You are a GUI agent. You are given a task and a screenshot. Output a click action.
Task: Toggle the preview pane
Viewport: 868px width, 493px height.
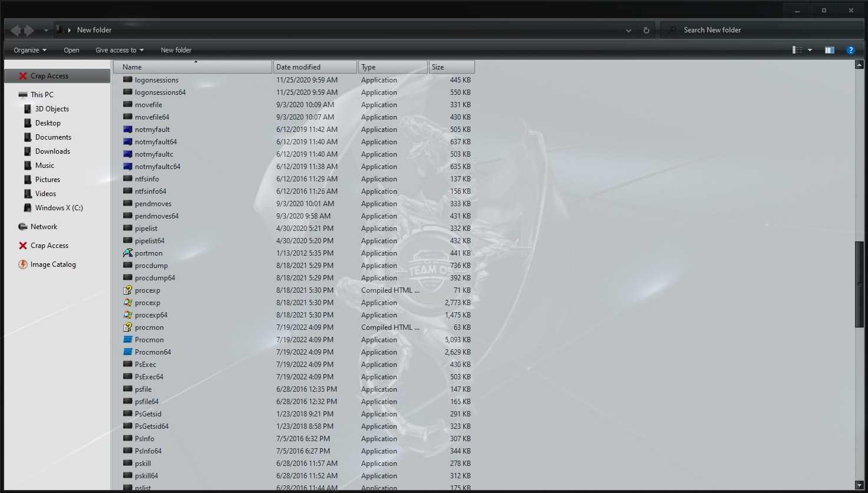[830, 50]
